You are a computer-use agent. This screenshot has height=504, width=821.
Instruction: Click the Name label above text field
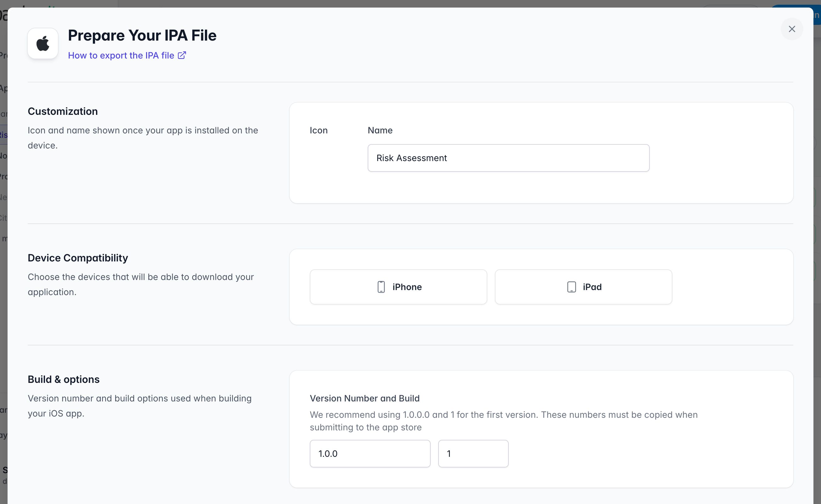[380, 130]
